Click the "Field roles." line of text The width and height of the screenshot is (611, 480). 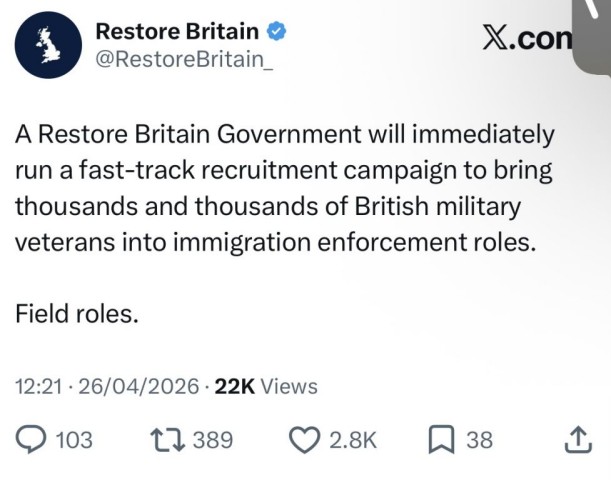pos(75,312)
